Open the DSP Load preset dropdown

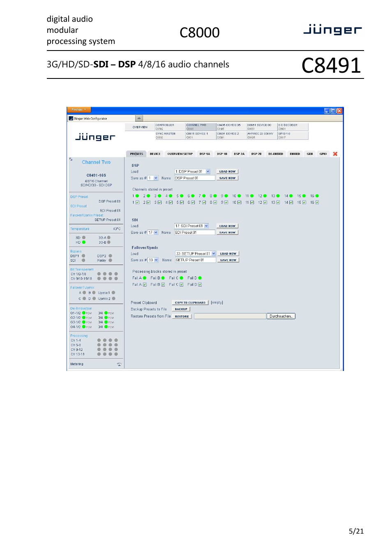point(192,172)
